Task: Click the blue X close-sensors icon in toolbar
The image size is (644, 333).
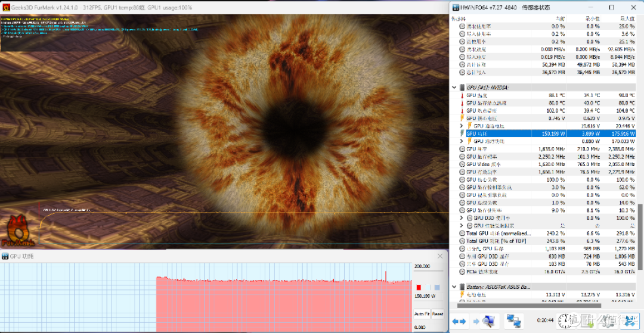Action: tap(630, 321)
